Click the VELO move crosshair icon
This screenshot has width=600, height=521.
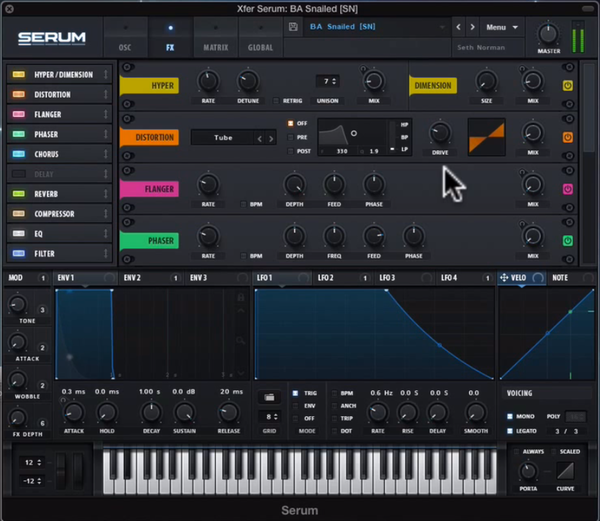[x=504, y=277]
